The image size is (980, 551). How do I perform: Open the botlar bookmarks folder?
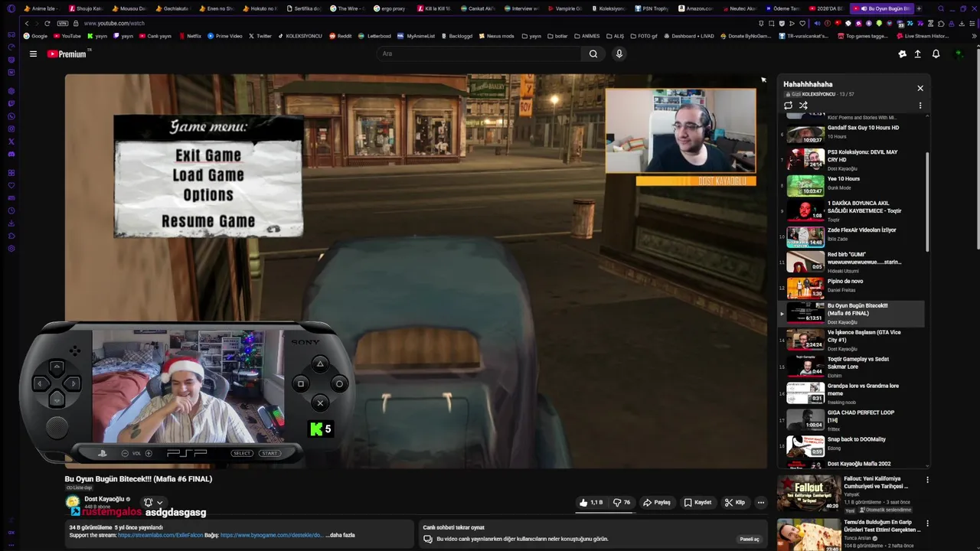pos(557,36)
